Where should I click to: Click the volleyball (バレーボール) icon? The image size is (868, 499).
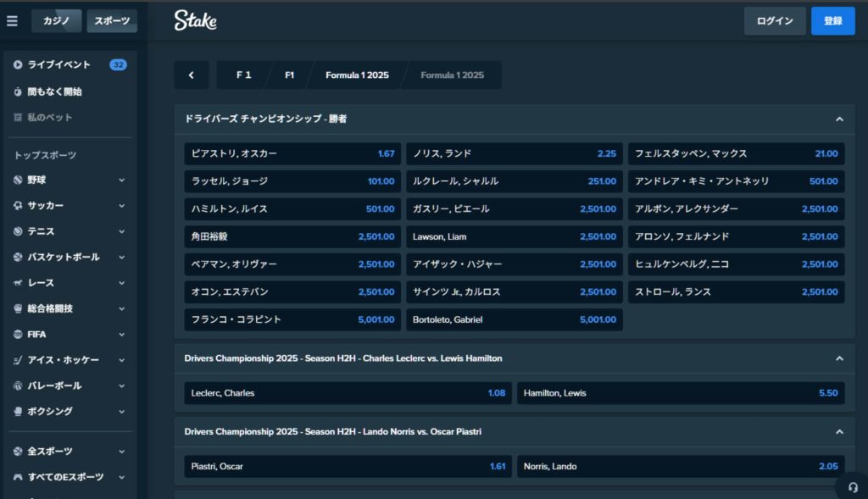(x=18, y=385)
